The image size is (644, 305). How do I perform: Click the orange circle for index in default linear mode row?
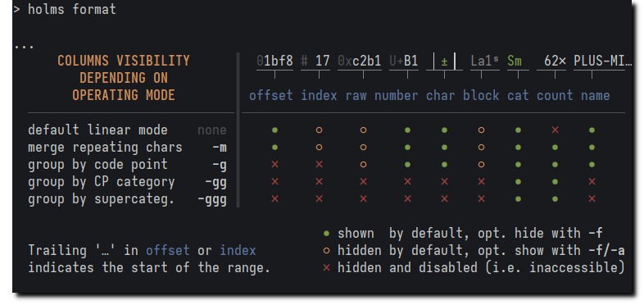point(319,130)
